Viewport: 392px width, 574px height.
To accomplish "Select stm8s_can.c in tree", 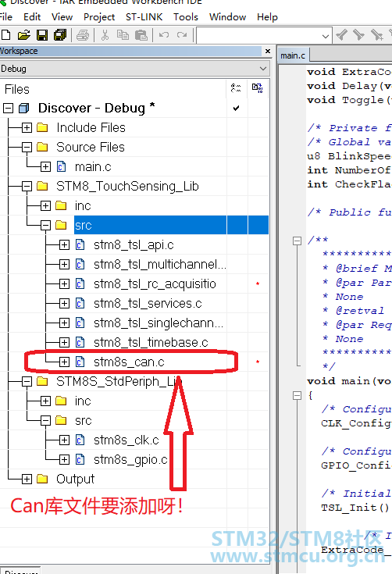I will [x=129, y=362].
